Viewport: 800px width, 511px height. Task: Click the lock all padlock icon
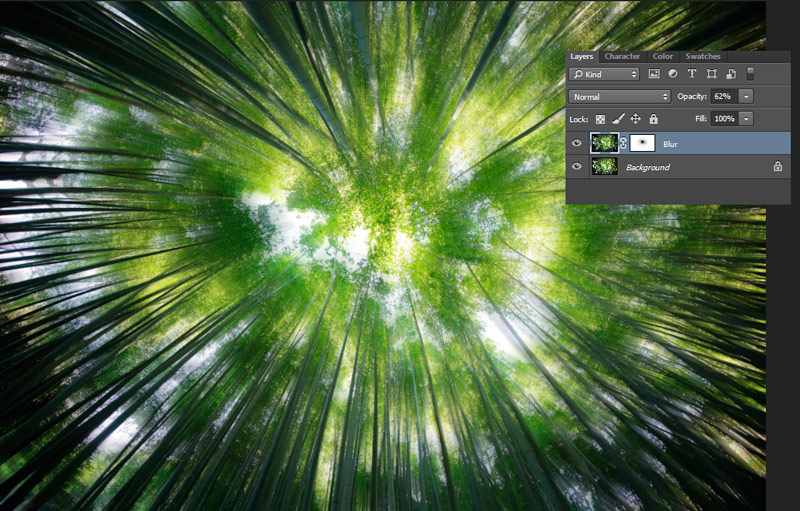[653, 119]
